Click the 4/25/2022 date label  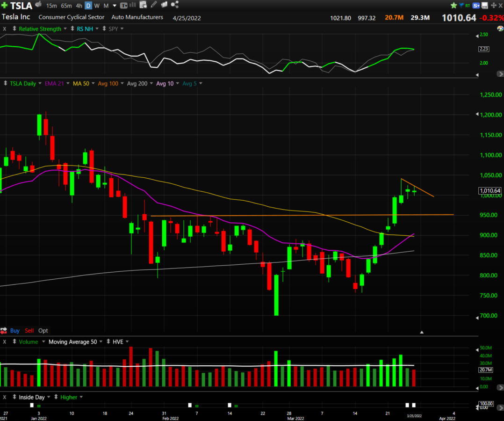(x=187, y=18)
